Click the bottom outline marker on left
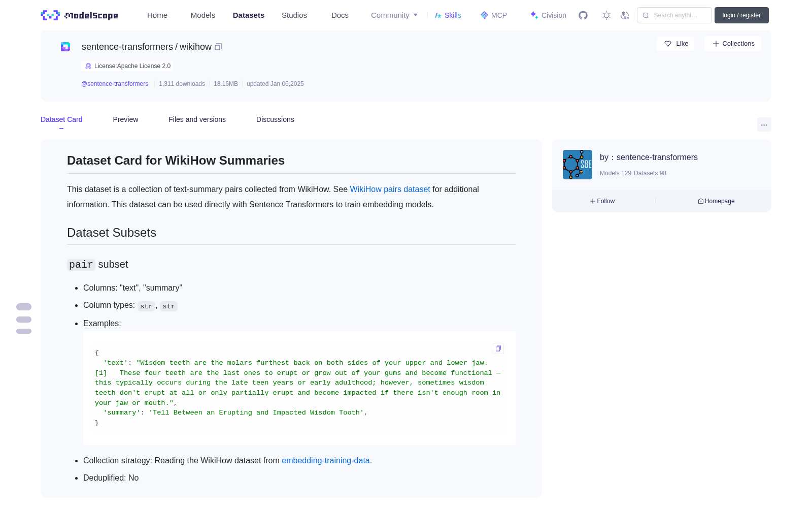 pos(24,331)
